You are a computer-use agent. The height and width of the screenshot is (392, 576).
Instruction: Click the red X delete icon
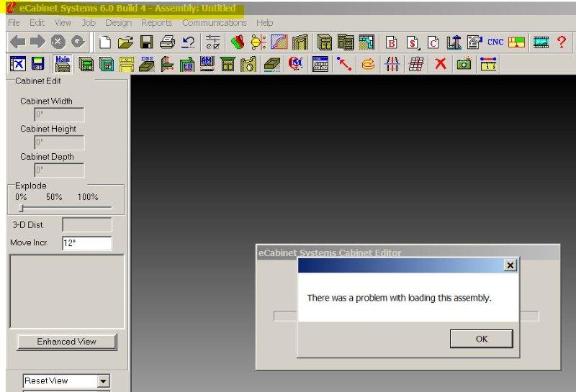coord(441,64)
